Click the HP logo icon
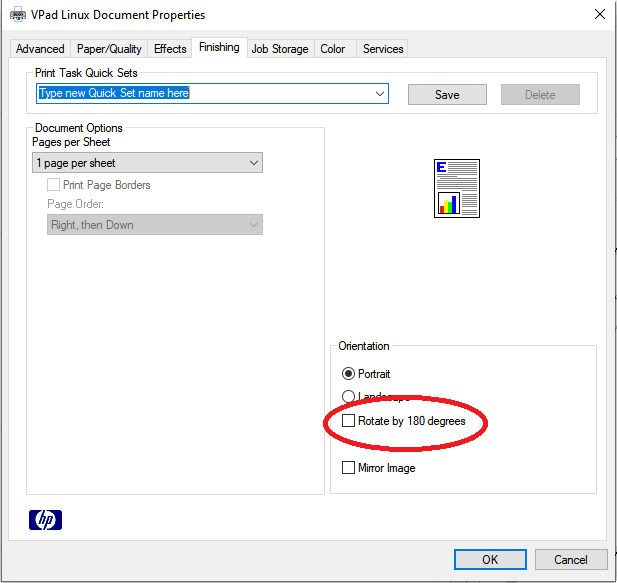Screen dimensions: 617x583 click(x=46, y=519)
